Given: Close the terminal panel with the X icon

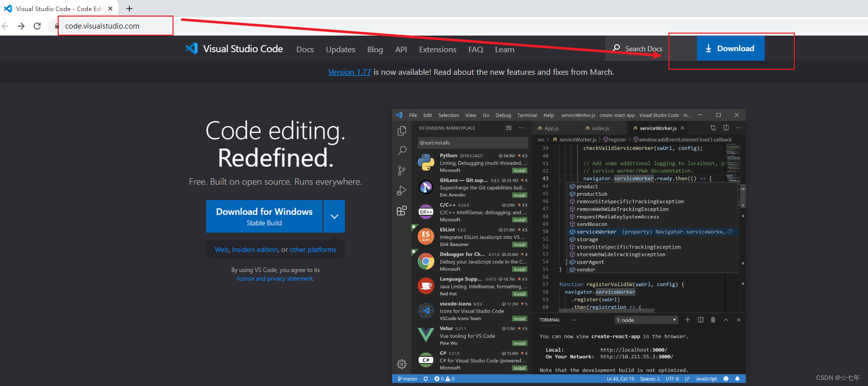Looking at the screenshot, I should pos(739,320).
